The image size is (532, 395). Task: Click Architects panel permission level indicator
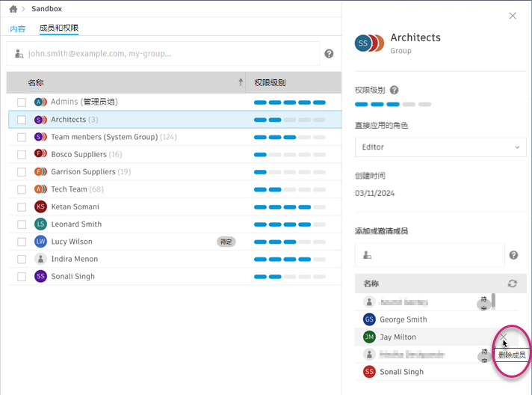[x=393, y=104]
